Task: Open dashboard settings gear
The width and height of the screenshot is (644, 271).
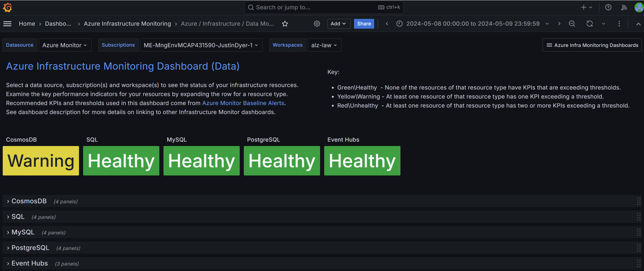Action: coord(317,24)
